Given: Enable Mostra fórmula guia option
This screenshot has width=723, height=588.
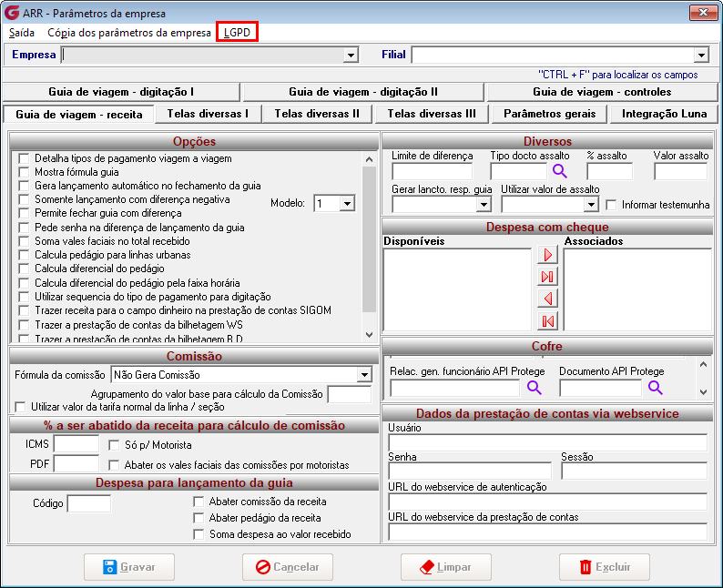Looking at the screenshot, I should (24, 172).
